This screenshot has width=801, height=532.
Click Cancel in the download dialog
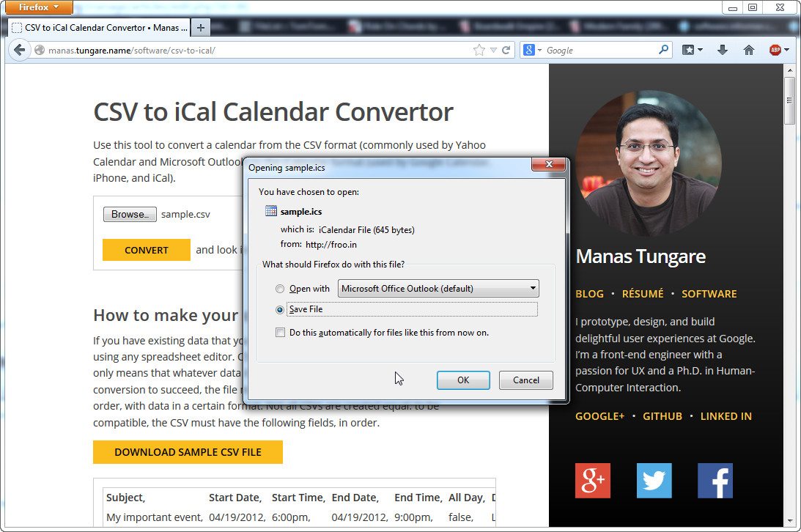pos(525,380)
